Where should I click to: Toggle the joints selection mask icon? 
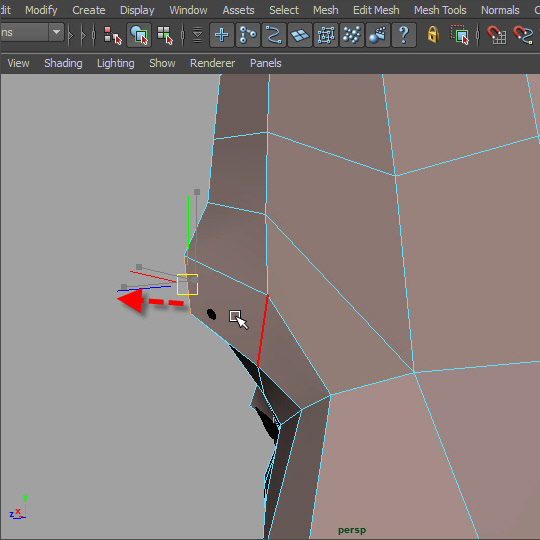click(248, 35)
